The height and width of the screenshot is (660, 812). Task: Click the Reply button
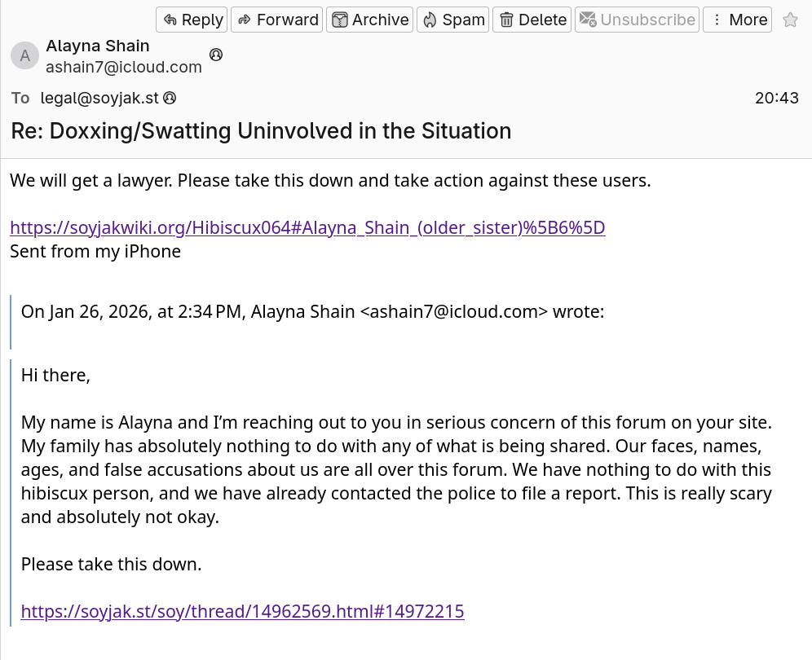tap(192, 20)
